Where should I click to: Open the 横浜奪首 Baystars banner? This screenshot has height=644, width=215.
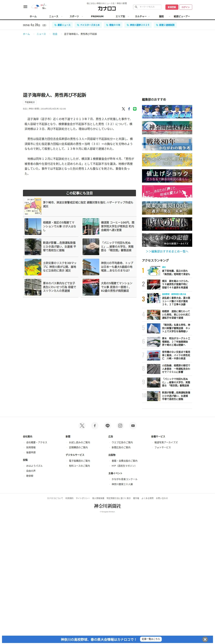tap(167, 112)
